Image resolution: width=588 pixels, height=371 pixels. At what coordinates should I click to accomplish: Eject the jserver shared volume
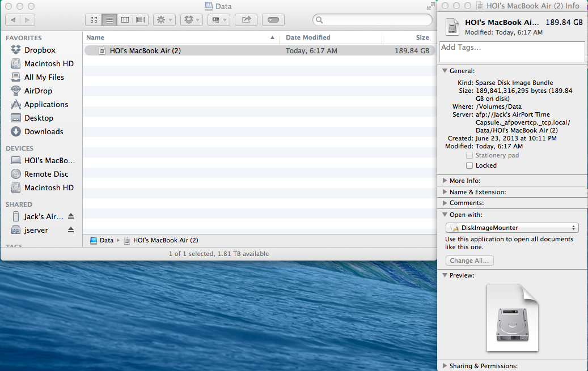point(71,230)
